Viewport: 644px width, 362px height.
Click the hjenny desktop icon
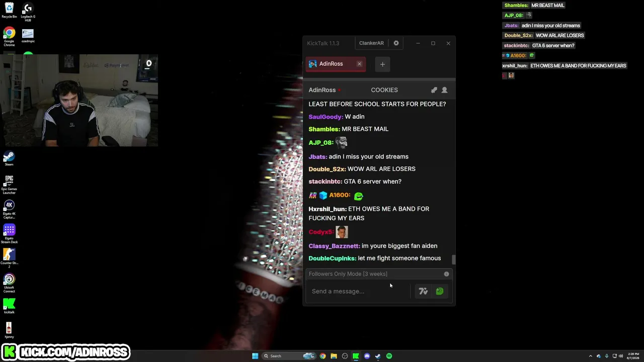pos(9,331)
